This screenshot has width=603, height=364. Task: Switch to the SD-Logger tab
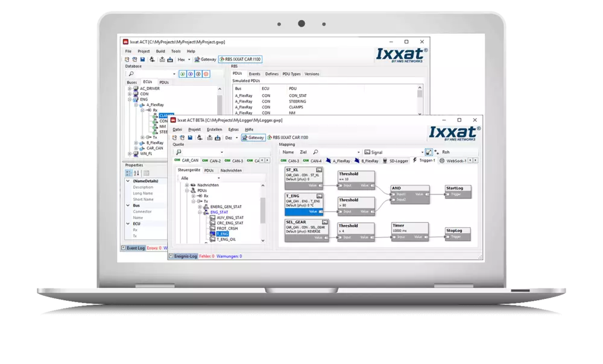point(396,161)
